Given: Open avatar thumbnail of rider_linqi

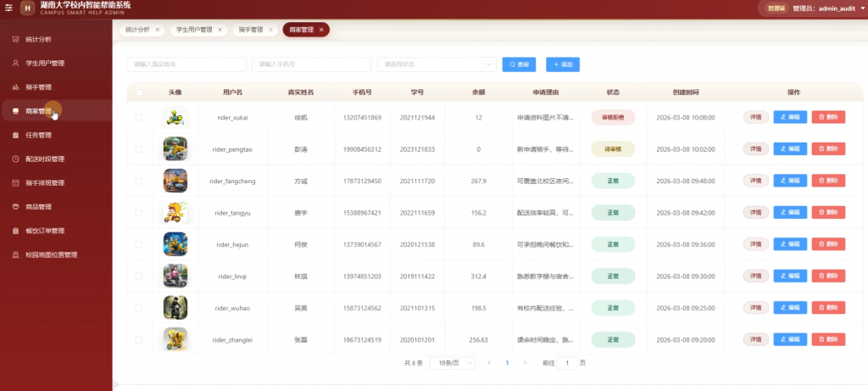Looking at the screenshot, I should (x=175, y=276).
